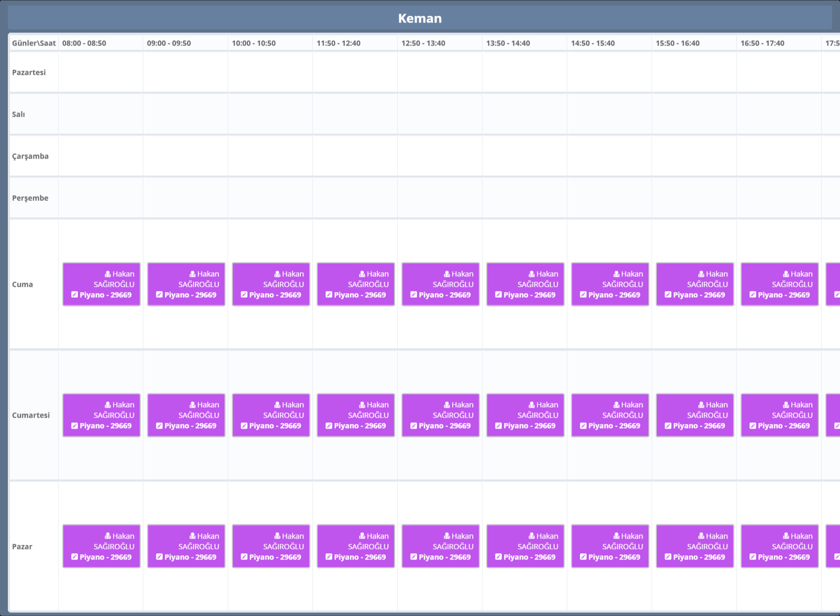The image size is (840, 616).
Task: Click edit icon on Cuma 14:50 lesson
Action: 584,295
